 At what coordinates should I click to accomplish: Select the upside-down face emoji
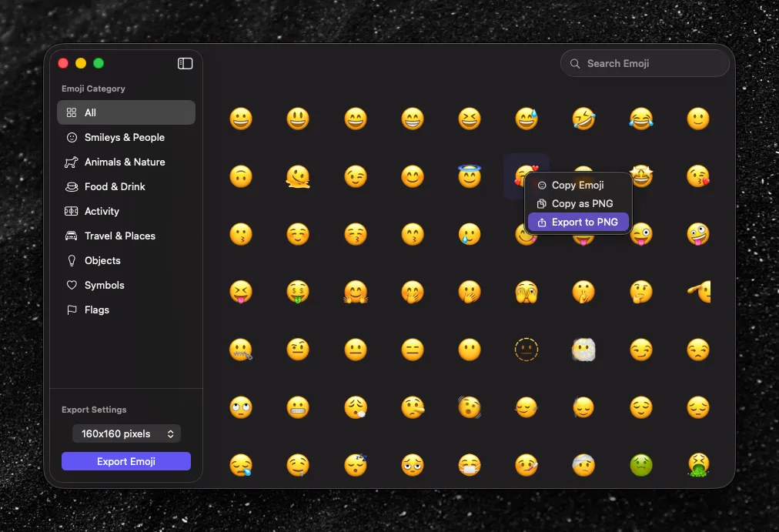click(241, 176)
